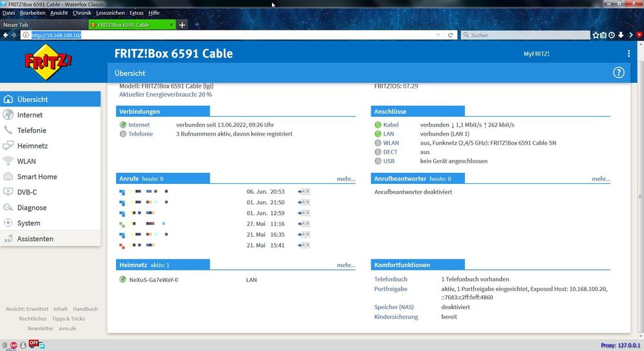This screenshot has width=644, height=351.
Task: Open the Hilfe menu
Action: pos(154,13)
